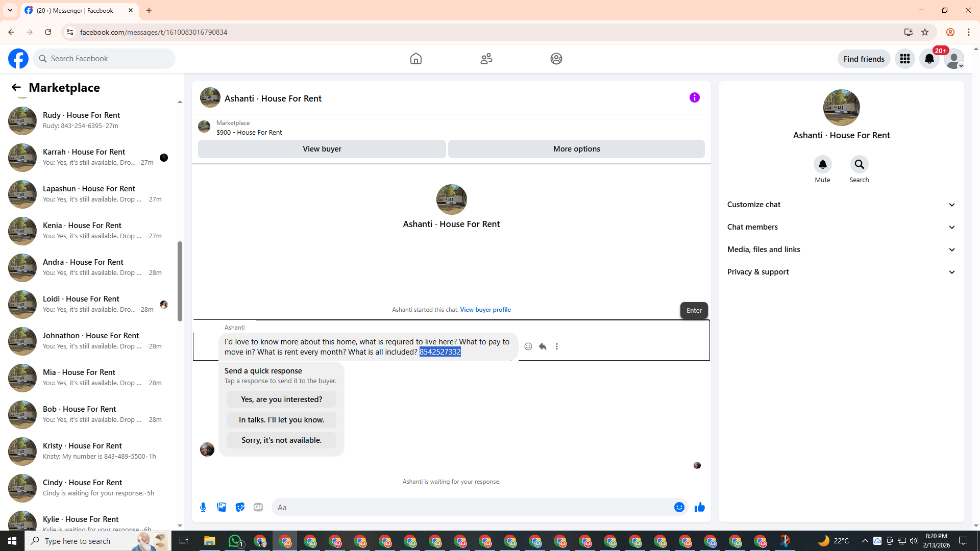This screenshot has height=551, width=980.
Task: Attach a file using photo icon
Action: coord(222,507)
